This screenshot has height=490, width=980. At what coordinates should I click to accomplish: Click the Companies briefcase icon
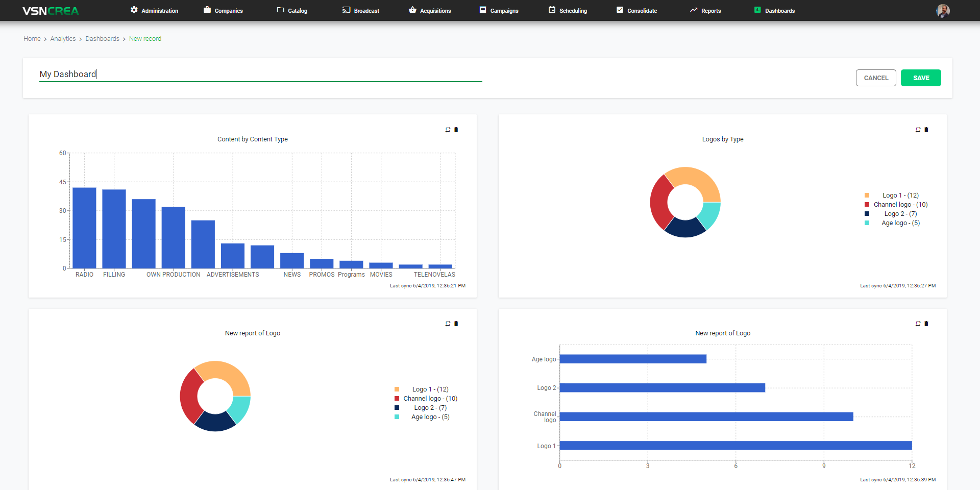207,10
